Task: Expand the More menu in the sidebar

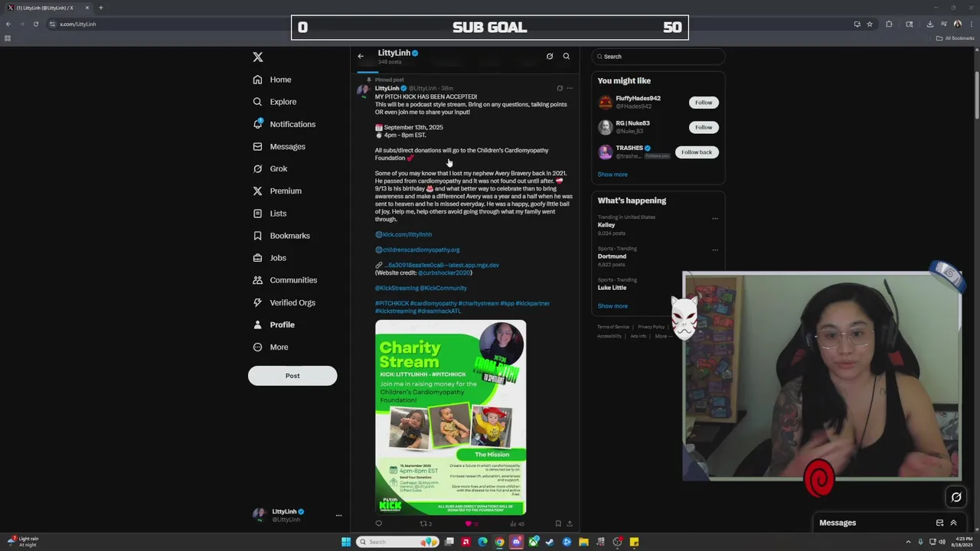Action: (271, 347)
